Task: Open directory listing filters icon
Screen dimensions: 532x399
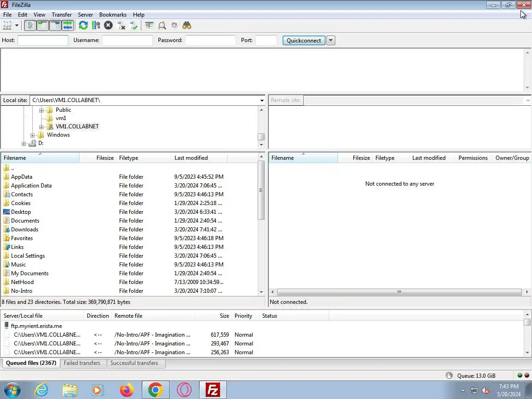Action: coord(149,25)
